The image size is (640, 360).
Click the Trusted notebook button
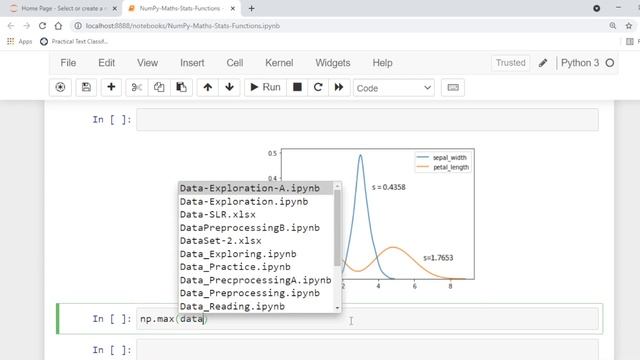(x=511, y=63)
